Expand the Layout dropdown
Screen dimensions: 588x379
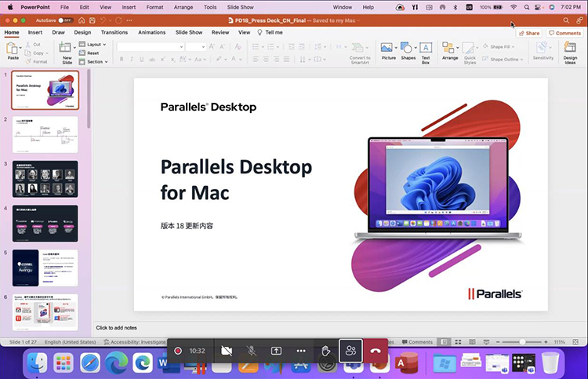pos(93,44)
